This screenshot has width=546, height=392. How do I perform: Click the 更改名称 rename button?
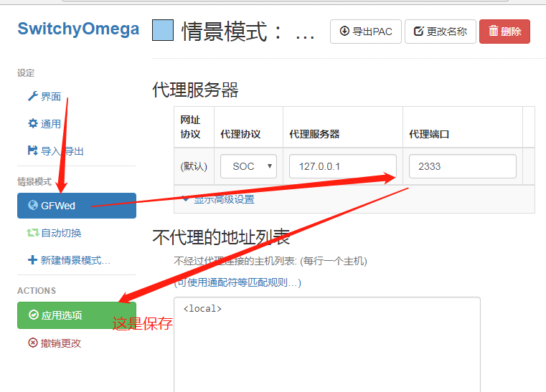point(440,32)
